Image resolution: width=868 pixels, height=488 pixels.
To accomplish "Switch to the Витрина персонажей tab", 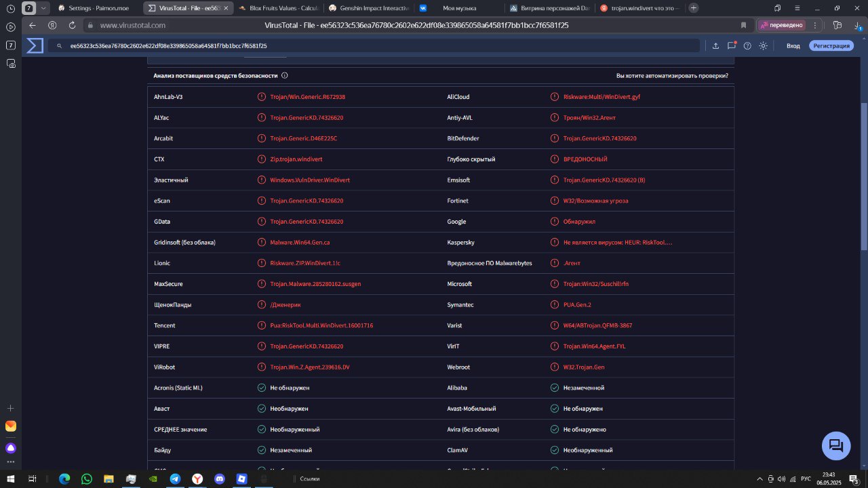I will click(x=549, y=8).
